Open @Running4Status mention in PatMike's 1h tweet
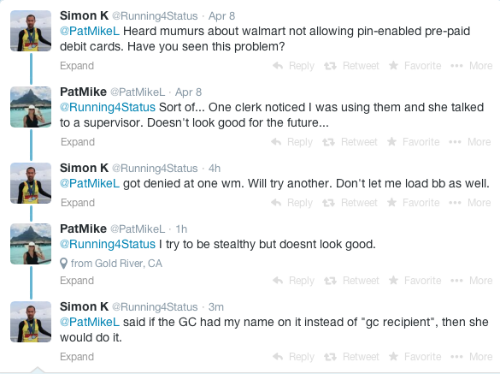The image size is (500, 374). click(x=108, y=244)
